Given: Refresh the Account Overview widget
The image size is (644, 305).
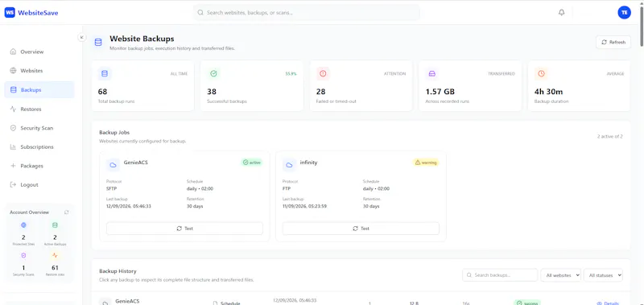Looking at the screenshot, I should tap(67, 212).
